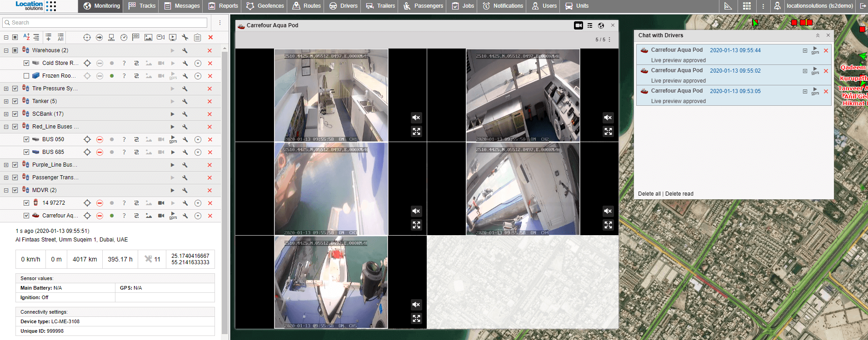This screenshot has width=868, height=340.
Task: Switch video window to list view icon
Action: pos(590,25)
